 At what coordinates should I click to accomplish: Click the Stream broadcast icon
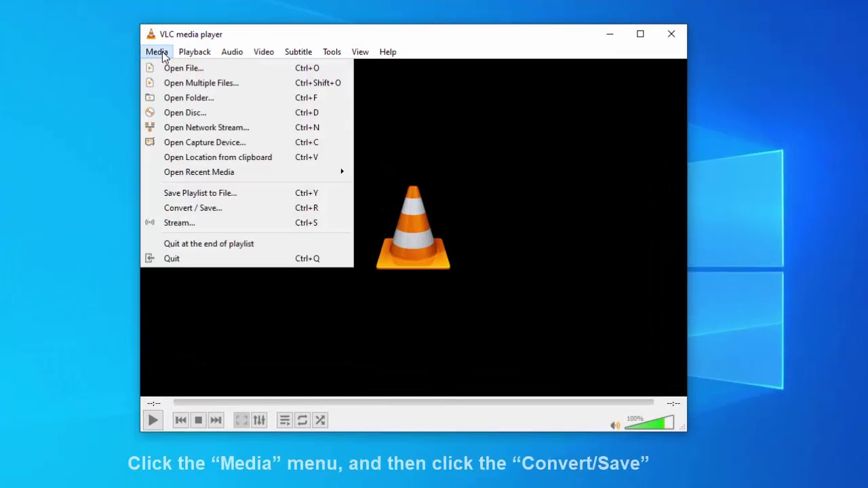point(150,222)
